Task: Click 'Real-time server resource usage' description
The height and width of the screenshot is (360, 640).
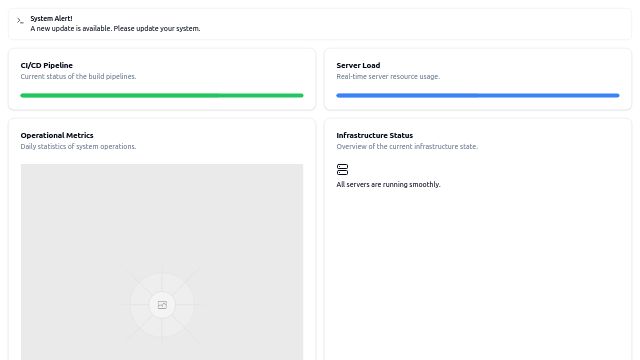Action: click(388, 76)
